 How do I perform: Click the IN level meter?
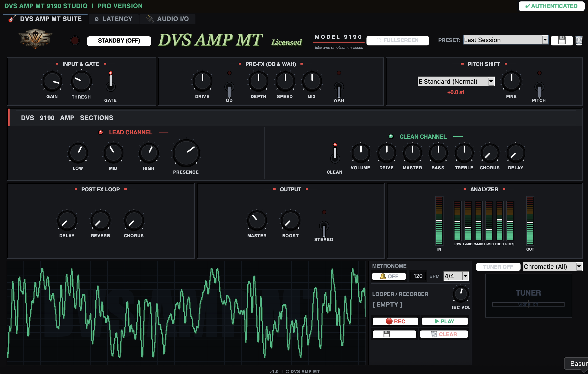click(439, 221)
